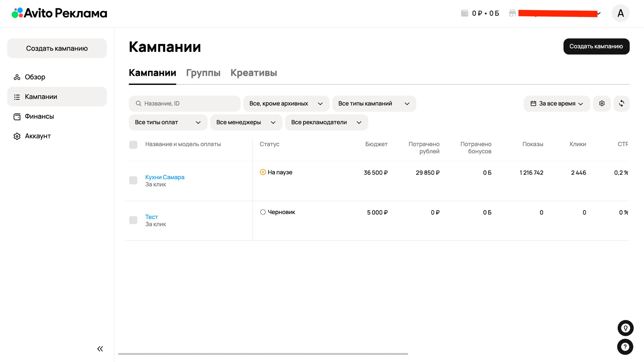
Task: Click the refresh data icon
Action: [x=621, y=103]
